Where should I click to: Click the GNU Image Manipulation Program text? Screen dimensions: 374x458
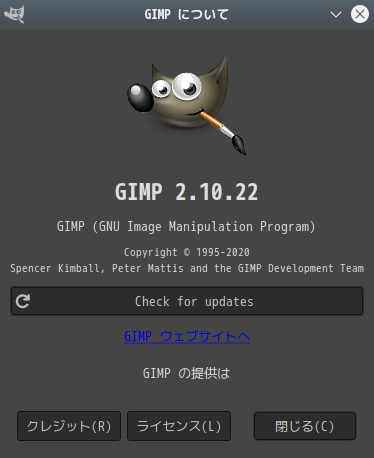point(186,227)
